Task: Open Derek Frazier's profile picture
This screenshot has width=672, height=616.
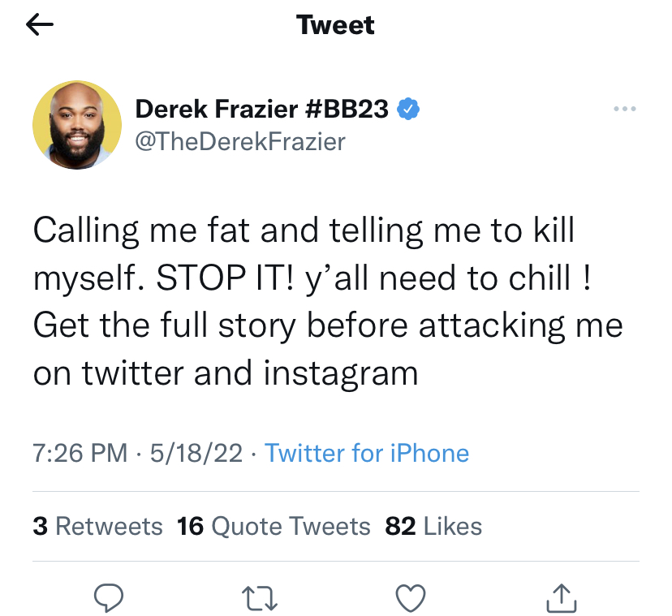Action: point(77,125)
